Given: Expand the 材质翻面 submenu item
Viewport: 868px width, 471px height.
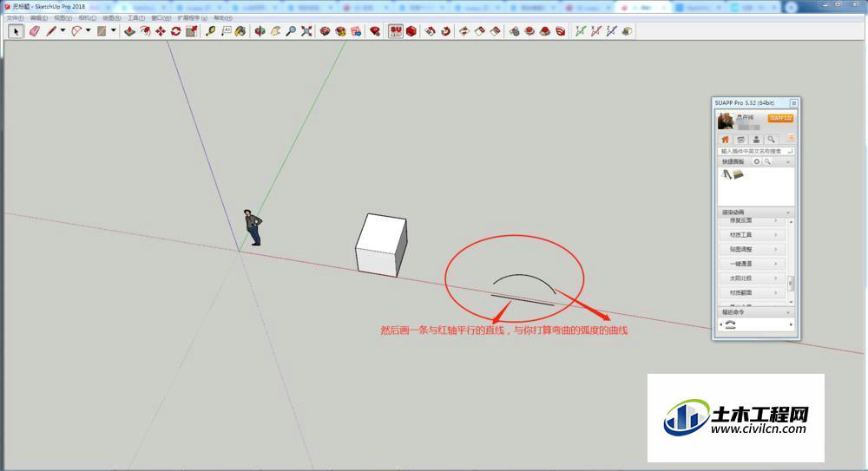Looking at the screenshot, I should tap(752, 292).
